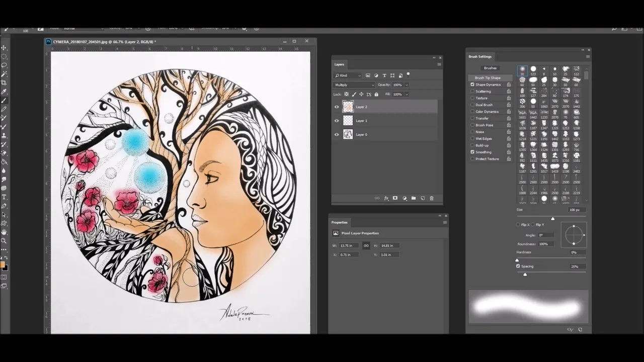Select the Elliptical Marquee tool

(x=4, y=56)
